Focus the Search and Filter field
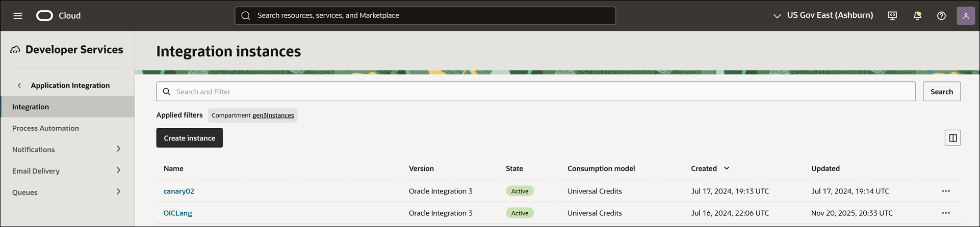The width and height of the screenshot is (980, 227). point(536,92)
